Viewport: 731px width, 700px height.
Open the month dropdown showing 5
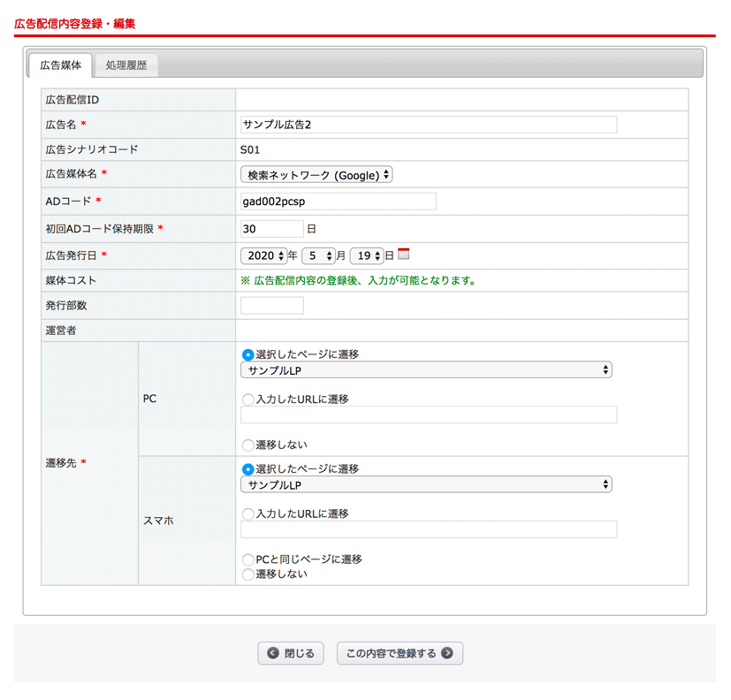coord(317,255)
